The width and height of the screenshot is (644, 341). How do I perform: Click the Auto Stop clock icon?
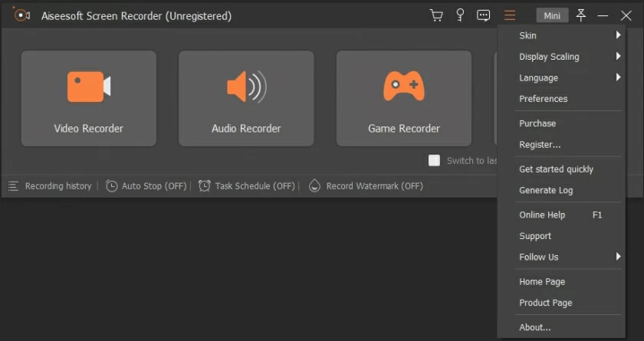tap(111, 186)
